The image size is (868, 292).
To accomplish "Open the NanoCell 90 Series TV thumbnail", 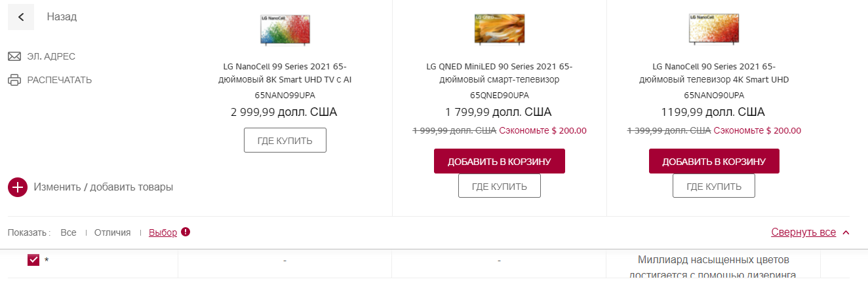I will click(714, 29).
